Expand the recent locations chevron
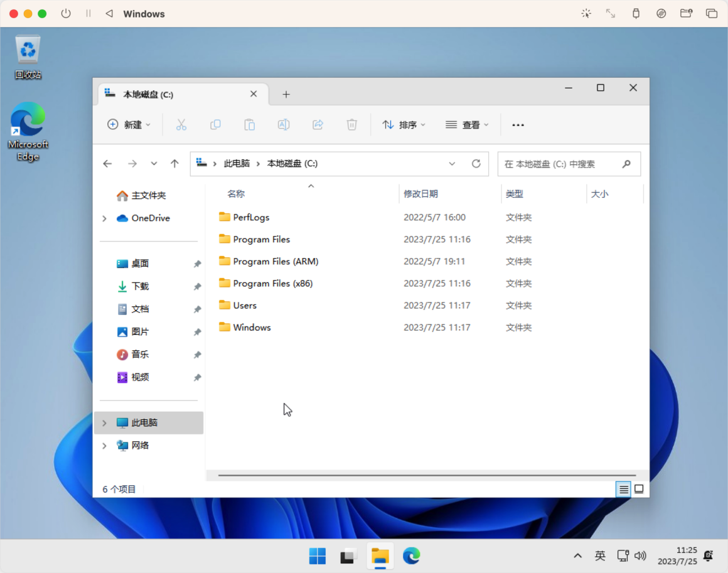Viewport: 728px width, 573px height. (154, 163)
